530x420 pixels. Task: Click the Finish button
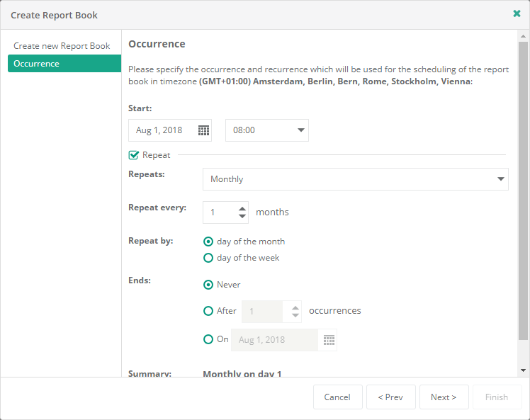[497, 397]
